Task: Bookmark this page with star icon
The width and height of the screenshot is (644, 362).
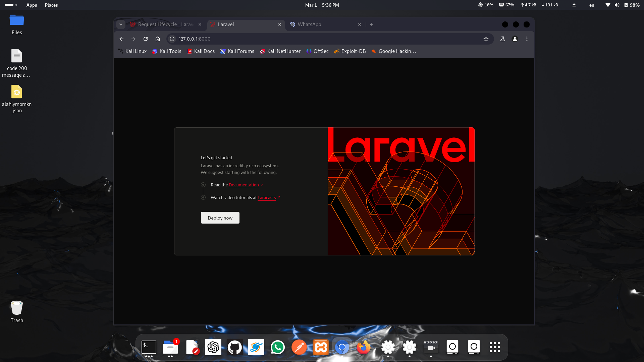Action: coord(486,39)
